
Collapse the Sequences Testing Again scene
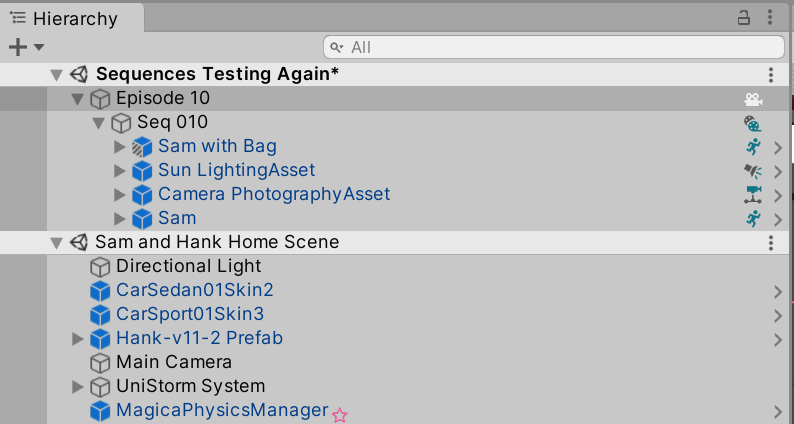pyautogui.click(x=56, y=75)
